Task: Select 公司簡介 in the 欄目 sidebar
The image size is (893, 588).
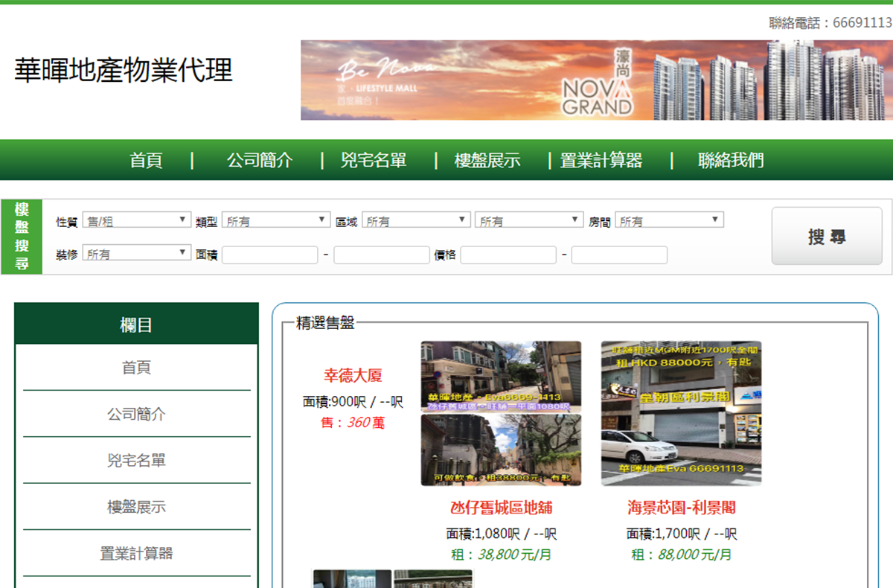Action: 136,414
